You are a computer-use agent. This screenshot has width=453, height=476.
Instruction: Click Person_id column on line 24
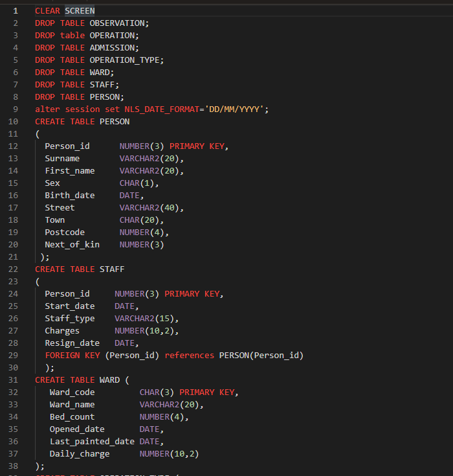[x=67, y=294]
